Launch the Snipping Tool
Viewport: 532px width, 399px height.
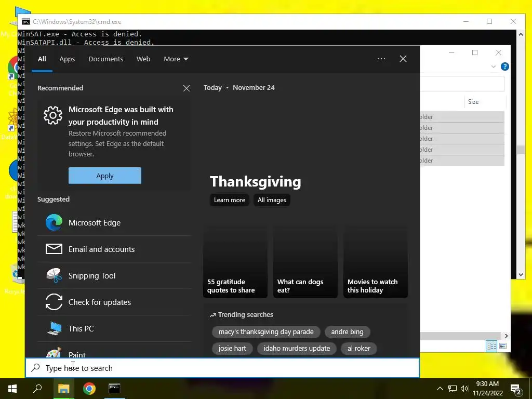[114, 275]
